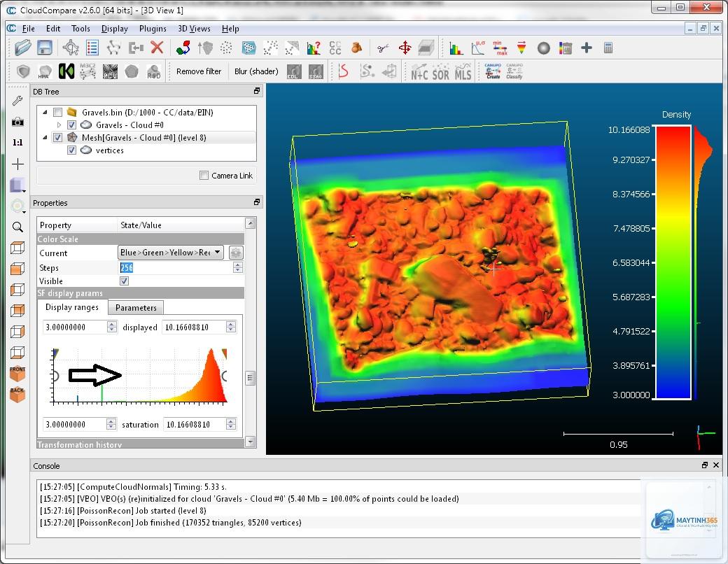Screen dimensions: 728x564
Task: Open the Current color scale dropdown
Action: [171, 253]
